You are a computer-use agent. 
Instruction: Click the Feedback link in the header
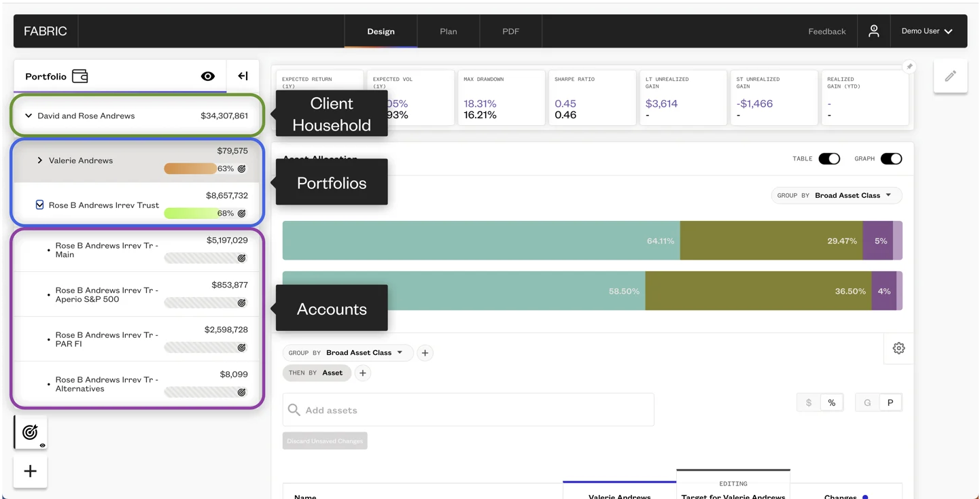tap(826, 31)
